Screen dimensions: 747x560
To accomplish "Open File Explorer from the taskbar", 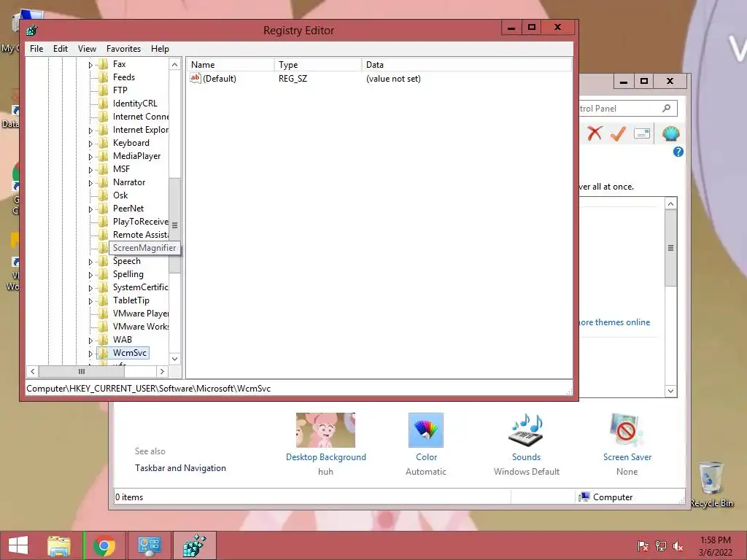I will [59, 545].
